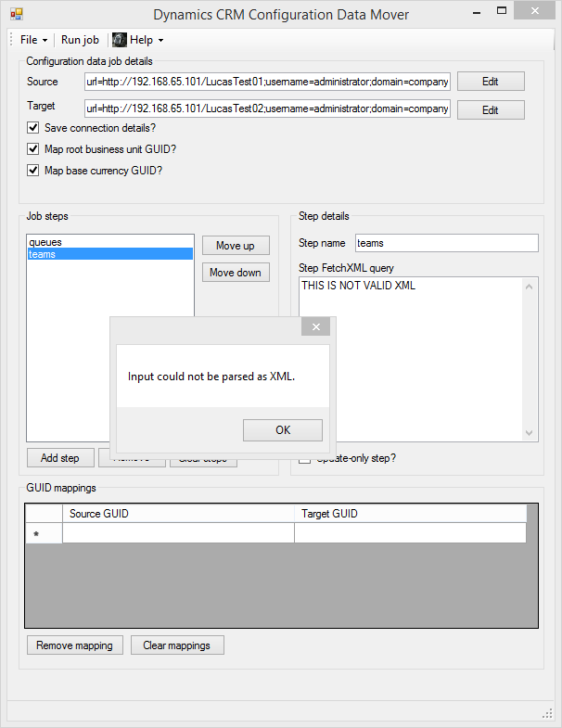Image resolution: width=562 pixels, height=728 pixels.
Task: Expand the Help dropdown arrow
Action: [160, 41]
